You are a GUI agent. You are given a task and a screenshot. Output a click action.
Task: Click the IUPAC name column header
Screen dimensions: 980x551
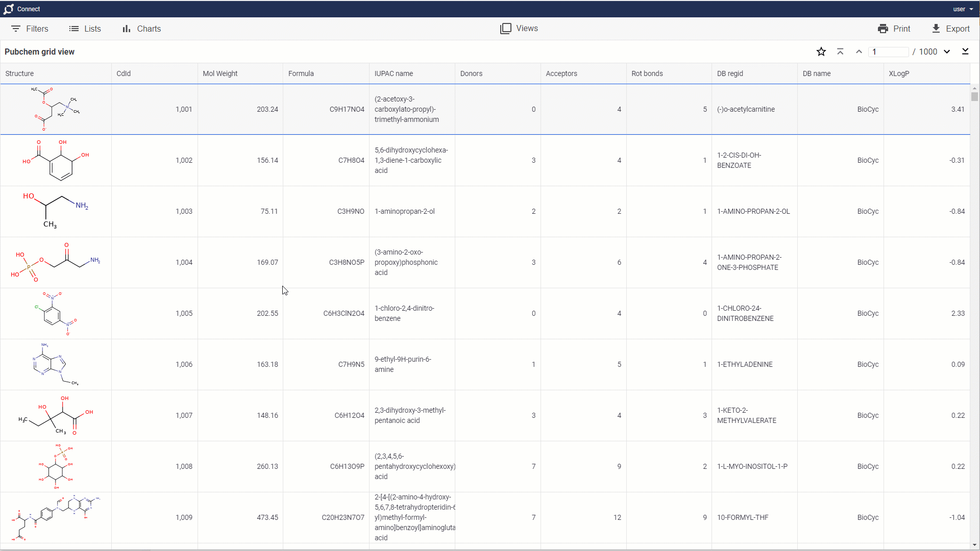(394, 73)
